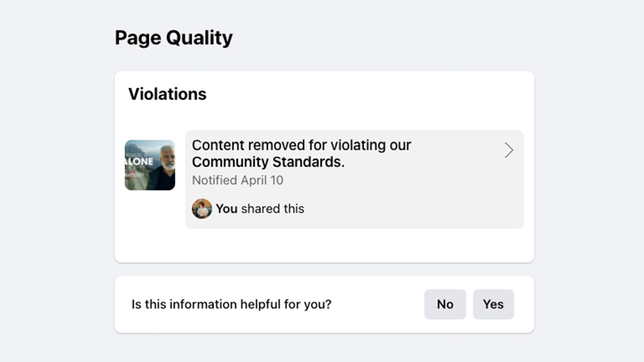Open the Content removed violation entry
This screenshot has height=362, width=644.
(354, 179)
